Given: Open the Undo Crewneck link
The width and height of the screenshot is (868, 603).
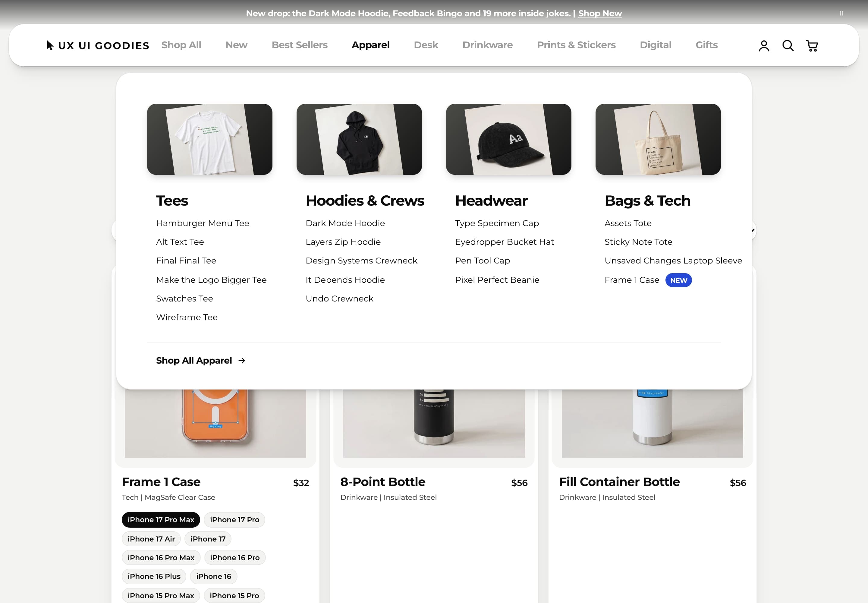Looking at the screenshot, I should (x=339, y=298).
